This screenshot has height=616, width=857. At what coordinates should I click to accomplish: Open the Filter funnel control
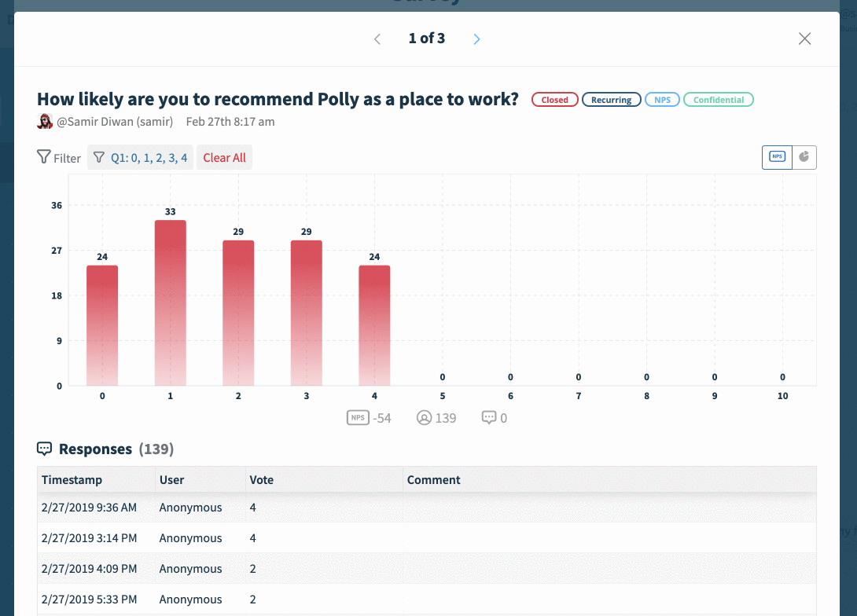pos(58,158)
